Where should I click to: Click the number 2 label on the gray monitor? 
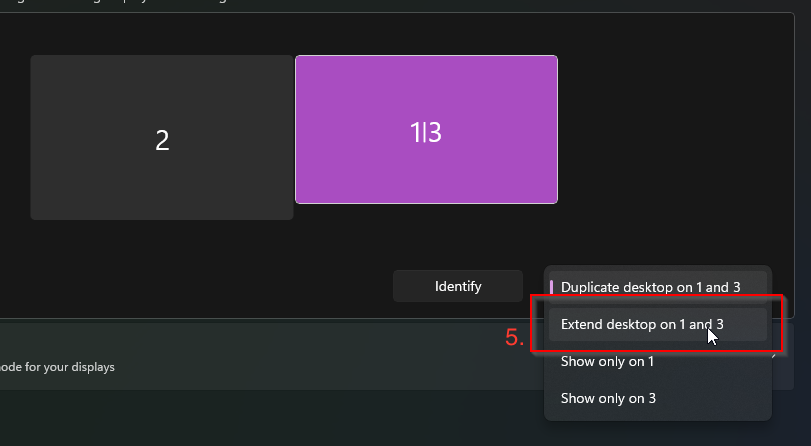tap(162, 140)
